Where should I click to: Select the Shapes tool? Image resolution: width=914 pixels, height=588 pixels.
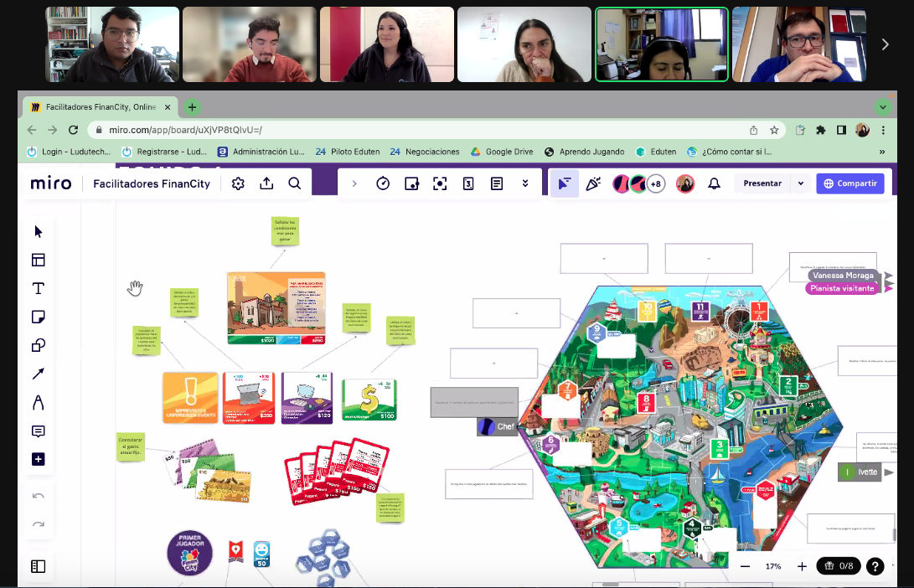39,346
